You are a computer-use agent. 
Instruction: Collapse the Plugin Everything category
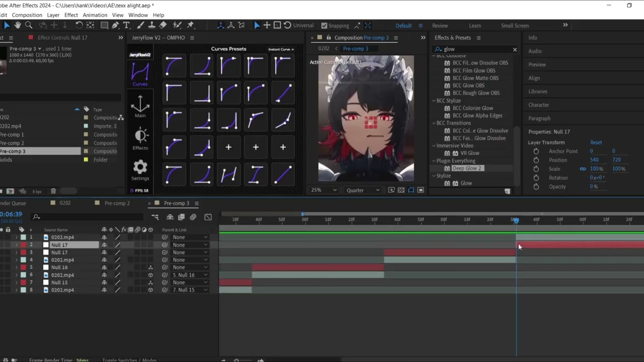(x=434, y=161)
